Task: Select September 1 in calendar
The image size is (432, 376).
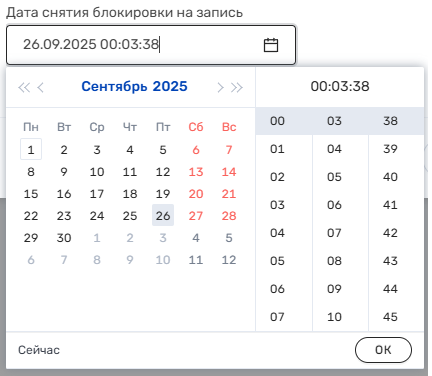Action: (x=31, y=149)
